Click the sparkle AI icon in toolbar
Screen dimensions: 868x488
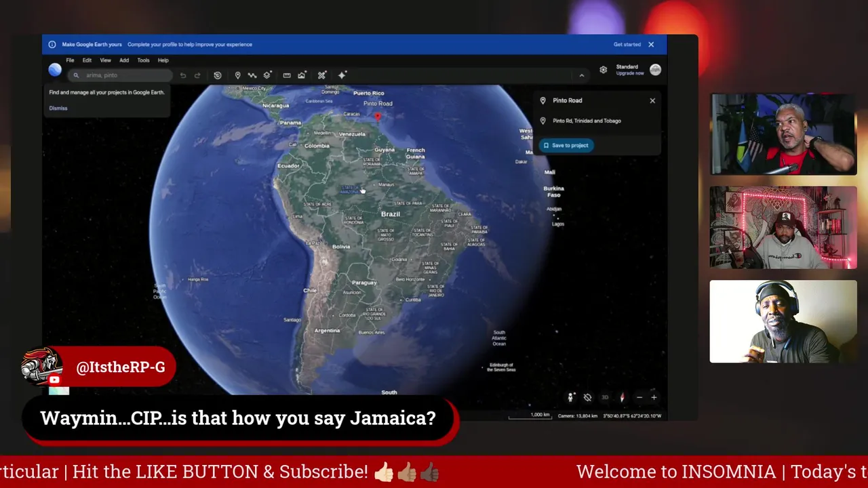tap(342, 75)
